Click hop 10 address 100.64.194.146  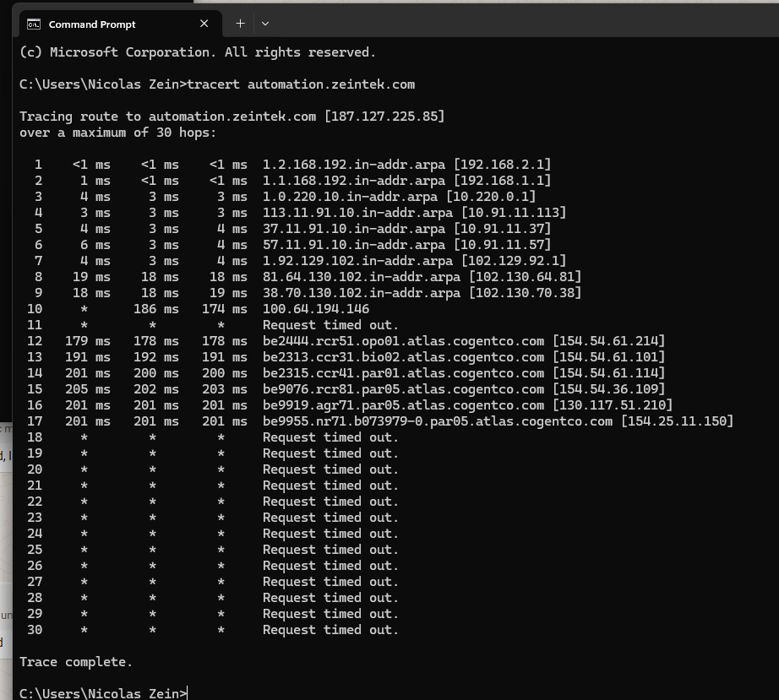click(x=316, y=309)
